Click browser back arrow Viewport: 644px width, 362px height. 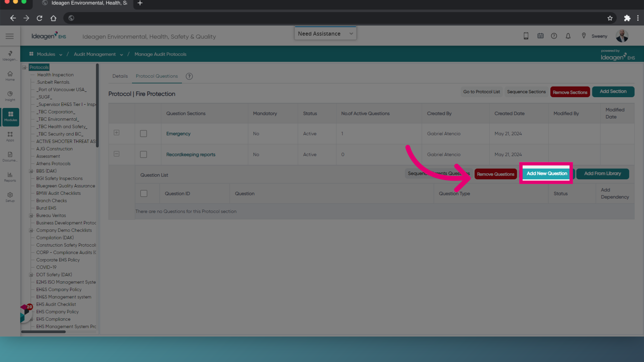(x=13, y=18)
